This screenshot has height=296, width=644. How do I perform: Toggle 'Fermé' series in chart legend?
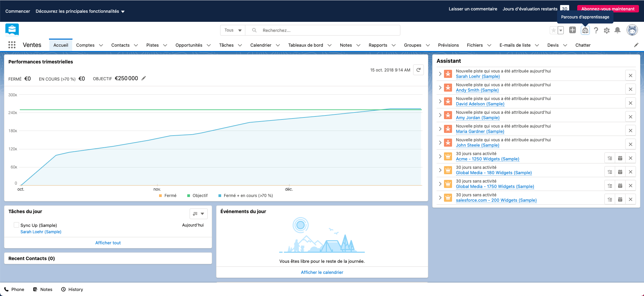coord(167,196)
